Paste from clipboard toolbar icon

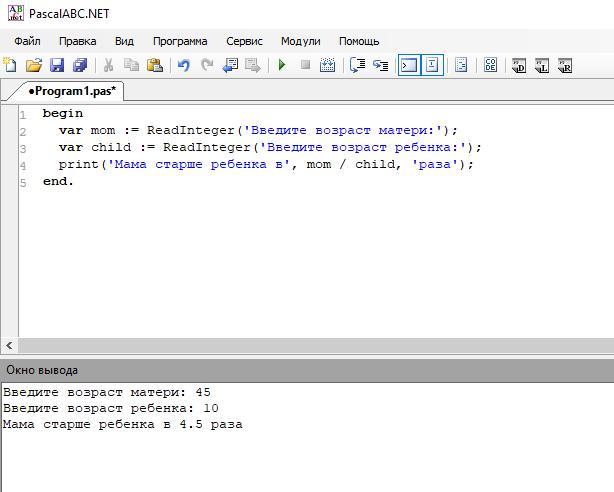pos(155,65)
